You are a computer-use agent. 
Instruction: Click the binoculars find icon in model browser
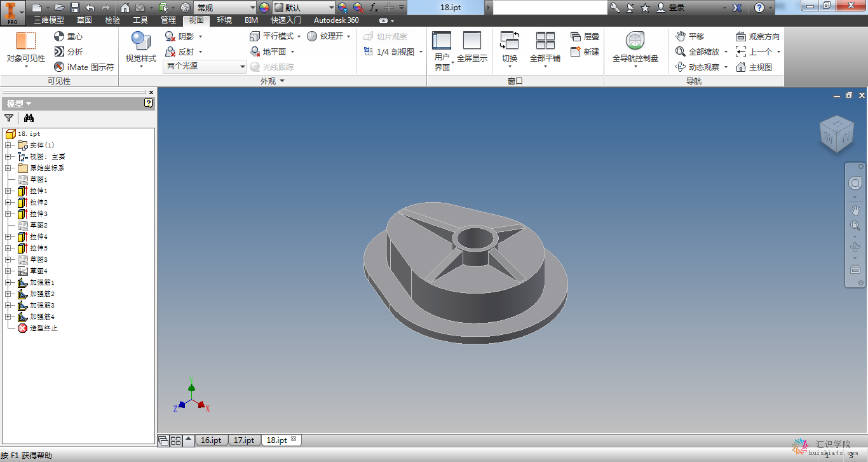point(29,118)
